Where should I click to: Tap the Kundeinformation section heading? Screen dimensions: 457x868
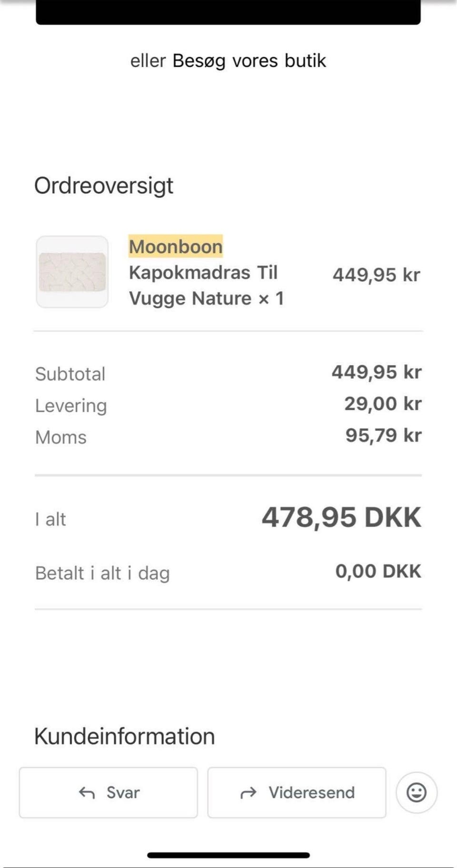[124, 737]
